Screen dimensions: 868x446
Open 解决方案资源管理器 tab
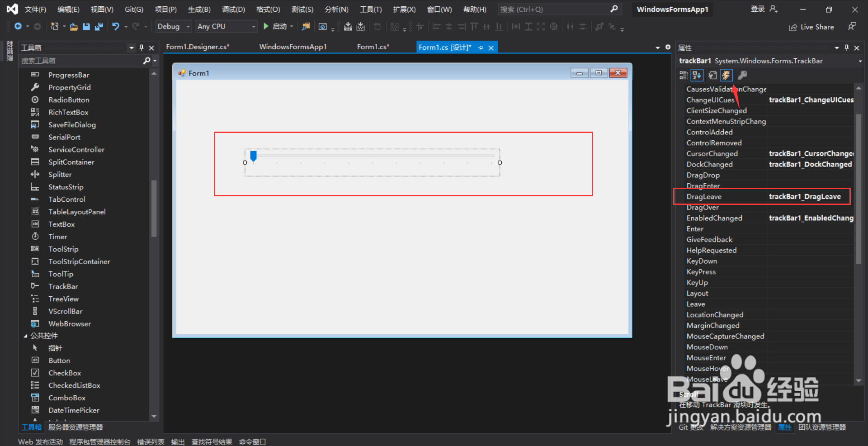(x=741, y=427)
